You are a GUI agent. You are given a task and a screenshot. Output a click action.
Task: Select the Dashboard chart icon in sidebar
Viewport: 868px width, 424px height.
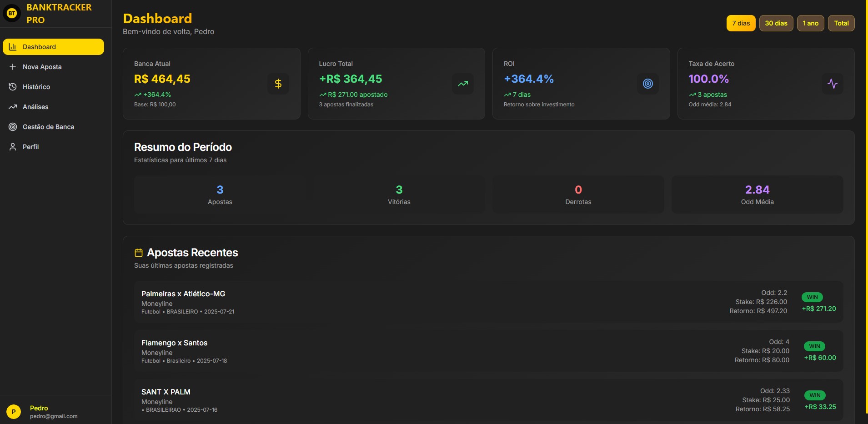pos(12,46)
